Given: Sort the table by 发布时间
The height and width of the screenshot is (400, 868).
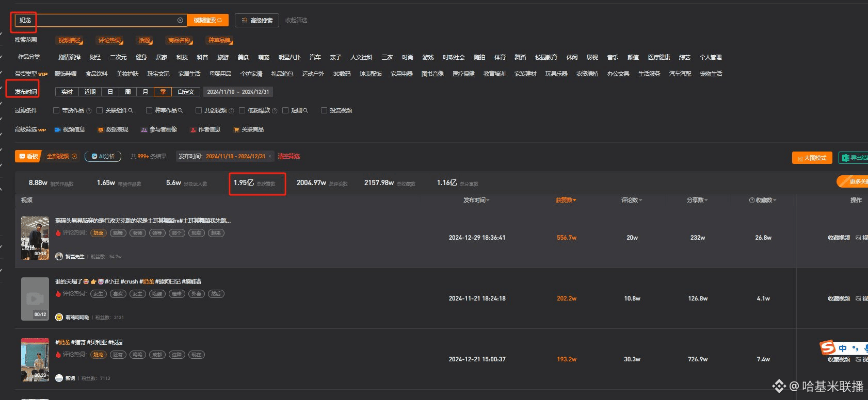Looking at the screenshot, I should pyautogui.click(x=476, y=201).
